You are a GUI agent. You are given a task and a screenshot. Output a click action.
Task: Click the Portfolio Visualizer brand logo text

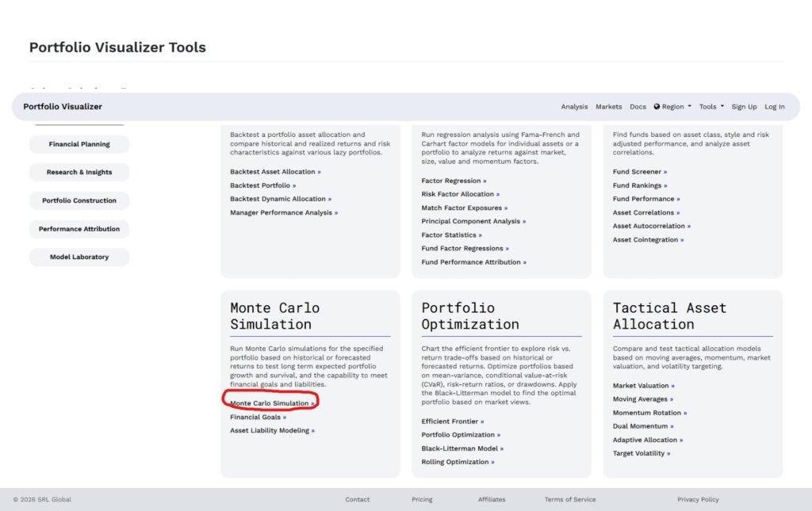point(63,106)
